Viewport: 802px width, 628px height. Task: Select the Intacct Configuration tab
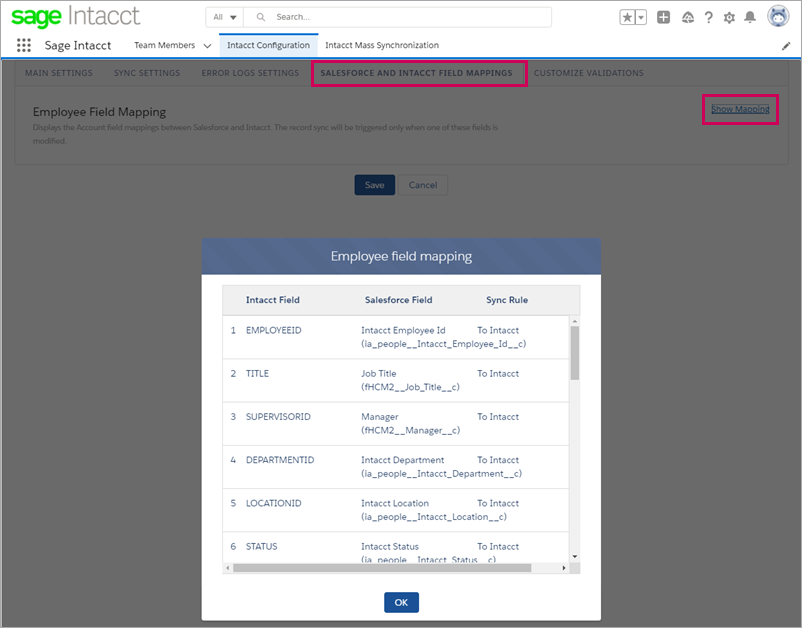(x=269, y=45)
